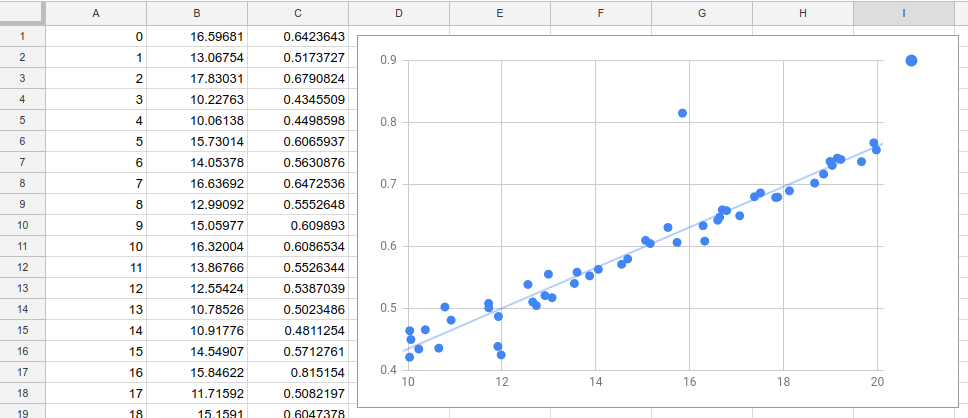Select column H header
Viewport: 968px width, 418px height.
coord(803,13)
